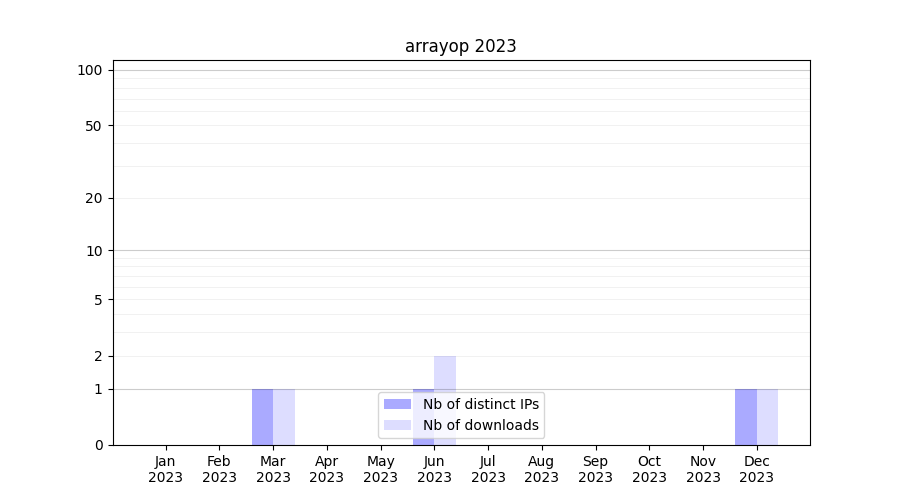Select the 'Jun 2023' x-axis label

434,469
